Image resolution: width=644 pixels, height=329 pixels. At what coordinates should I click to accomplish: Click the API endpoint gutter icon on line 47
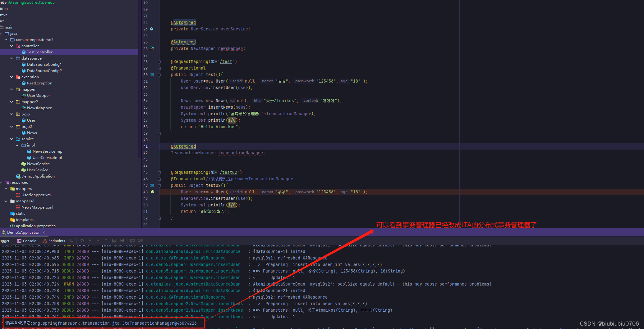(152, 185)
